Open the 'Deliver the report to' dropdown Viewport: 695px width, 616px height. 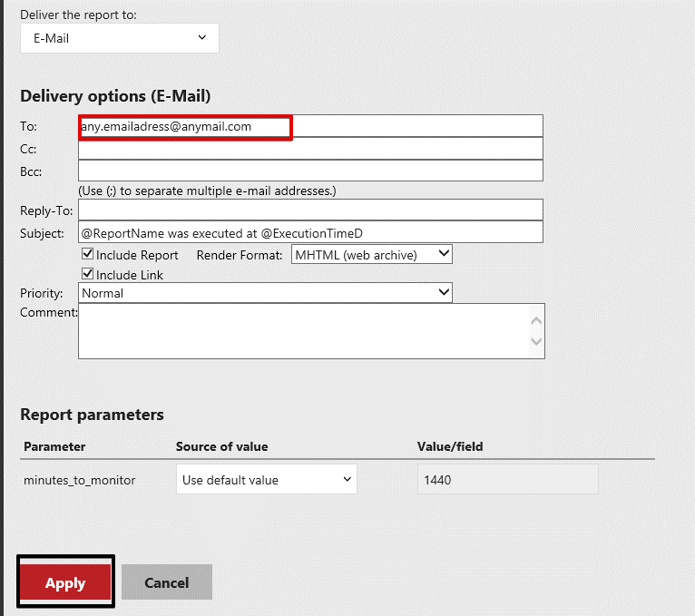pyautogui.click(x=119, y=38)
